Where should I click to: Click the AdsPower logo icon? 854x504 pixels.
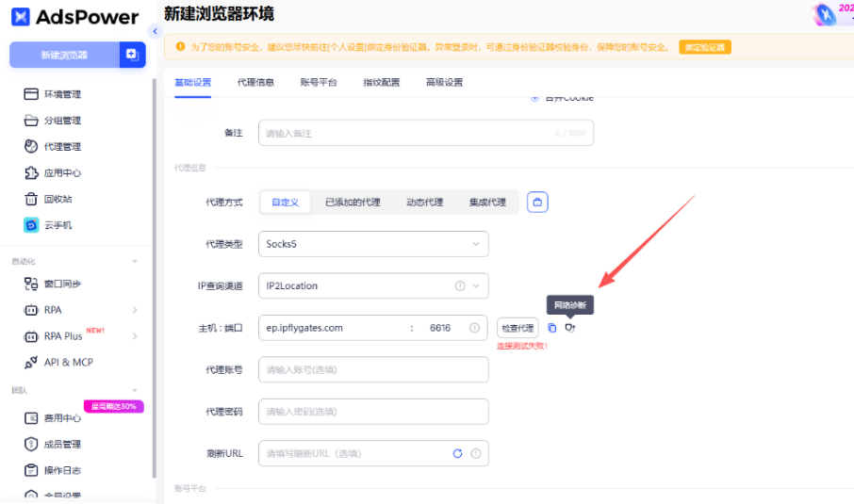pyautogui.click(x=21, y=17)
